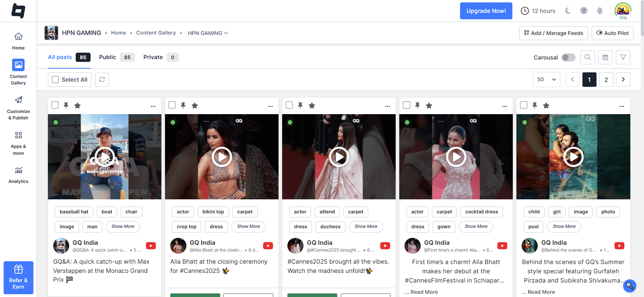Select the #Cannes2025 vibes post checkbox
This screenshot has height=297, width=644.
pos(289,105)
